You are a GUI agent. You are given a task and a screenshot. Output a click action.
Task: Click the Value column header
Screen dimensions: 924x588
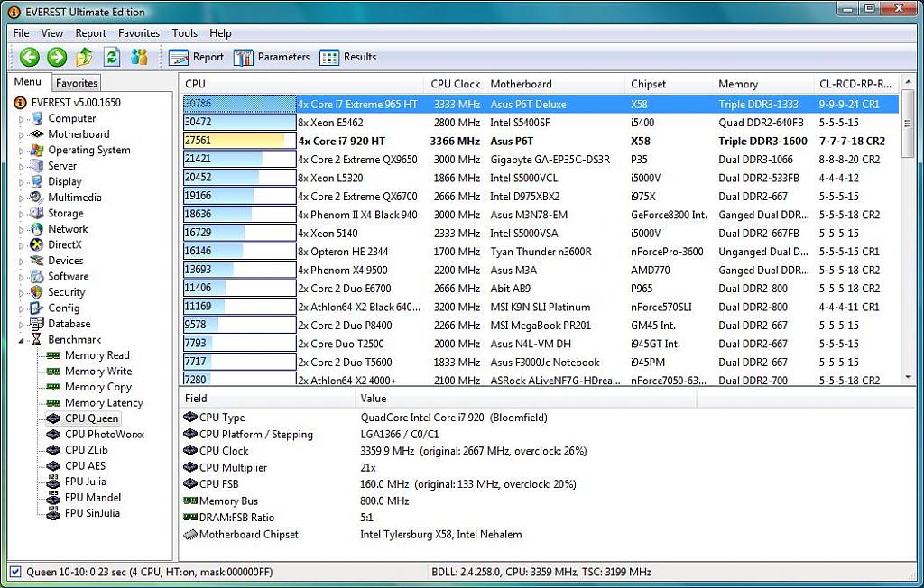pos(526,399)
